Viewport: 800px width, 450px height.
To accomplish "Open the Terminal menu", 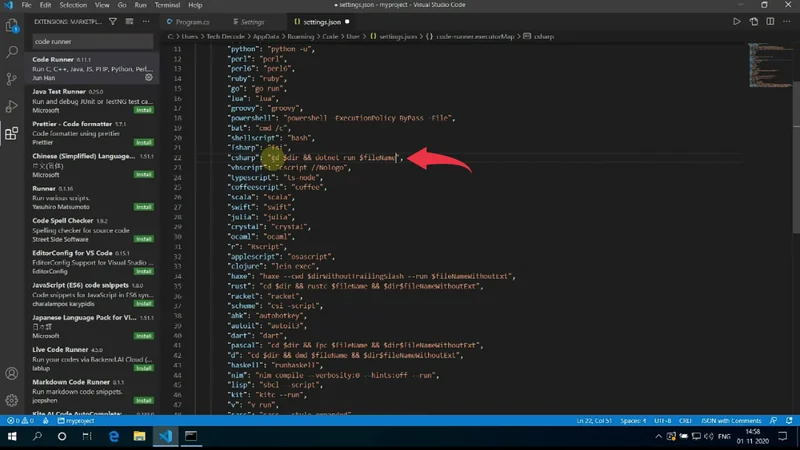I will click(166, 5).
